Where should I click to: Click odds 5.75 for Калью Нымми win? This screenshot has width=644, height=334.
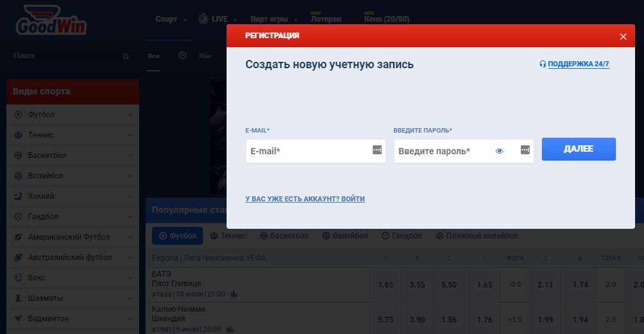pos(386,319)
